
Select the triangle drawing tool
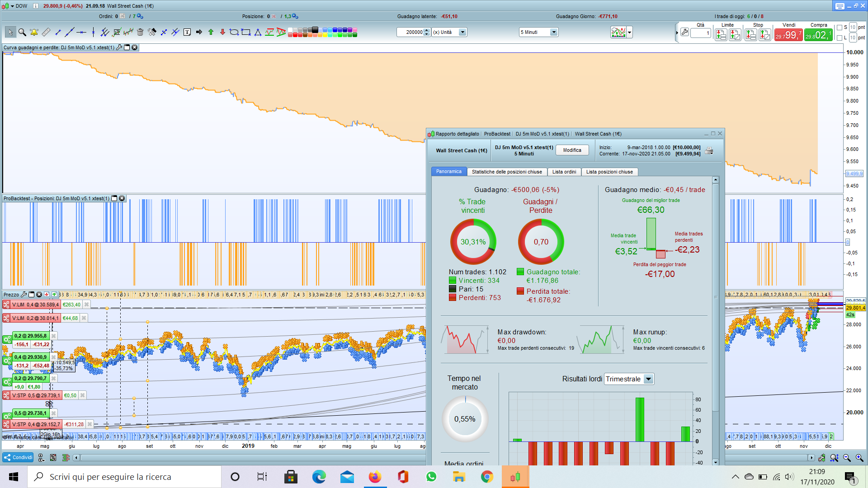click(258, 32)
